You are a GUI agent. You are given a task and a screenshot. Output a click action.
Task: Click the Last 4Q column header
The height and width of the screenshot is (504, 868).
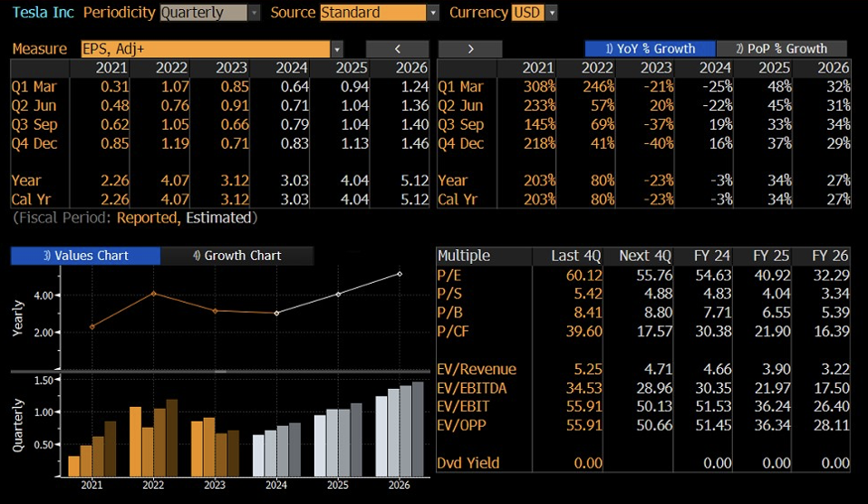575,256
